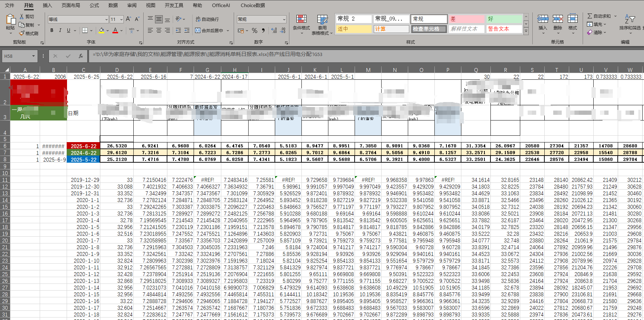Toggle bold formatting
644x320 pixels.
52,30
